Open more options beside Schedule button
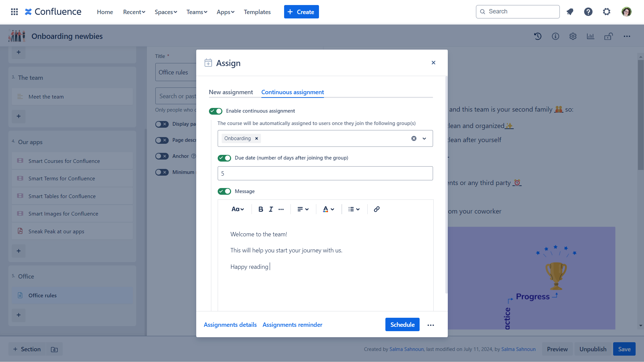 431,325
